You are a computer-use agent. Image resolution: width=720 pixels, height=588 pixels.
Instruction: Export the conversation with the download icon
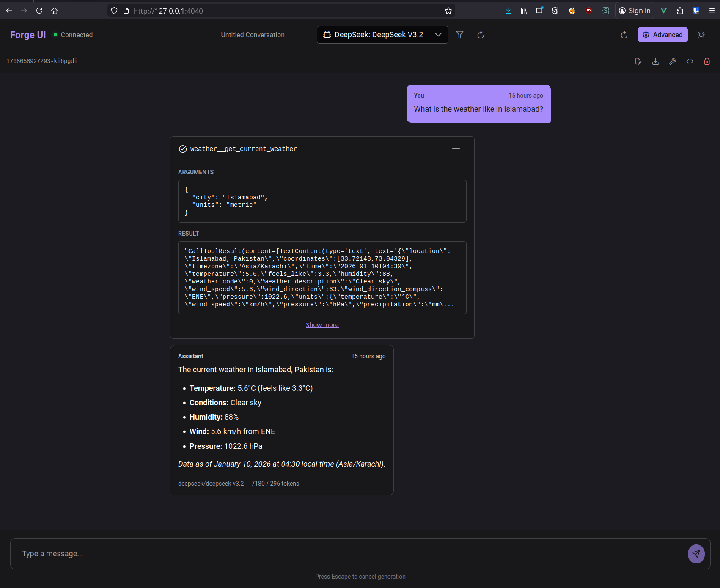tap(655, 61)
